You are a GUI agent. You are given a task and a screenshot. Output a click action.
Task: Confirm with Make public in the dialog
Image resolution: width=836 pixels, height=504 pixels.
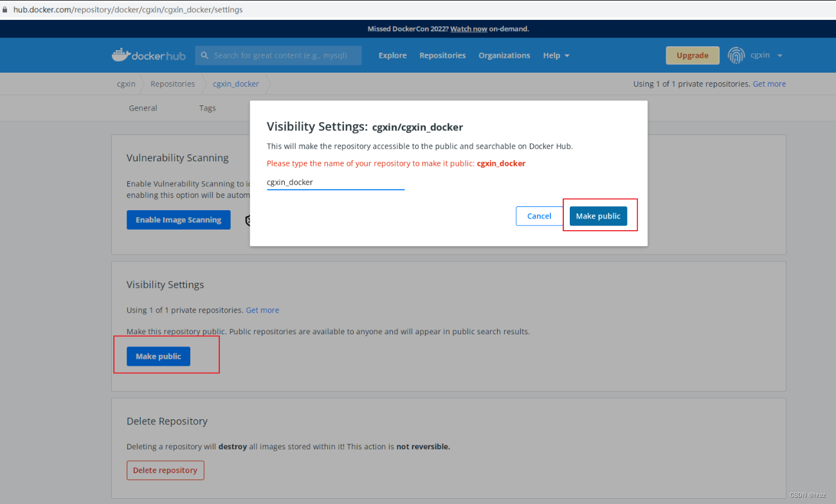(598, 216)
